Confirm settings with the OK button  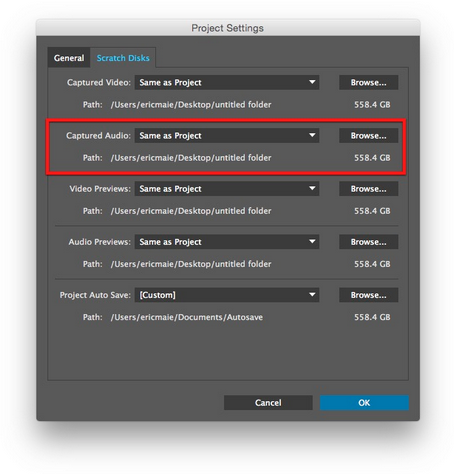tap(364, 403)
